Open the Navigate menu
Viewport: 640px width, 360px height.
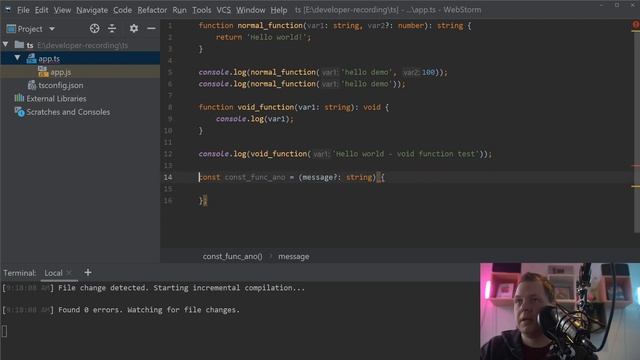(x=92, y=10)
